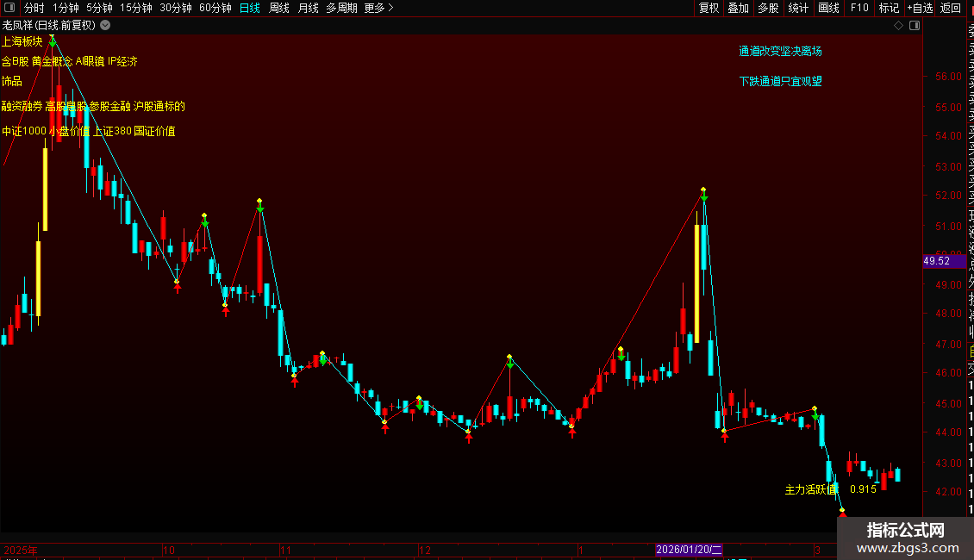The image size is (974, 560).
Task: Open the 统计 statistics tool
Action: click(x=798, y=8)
